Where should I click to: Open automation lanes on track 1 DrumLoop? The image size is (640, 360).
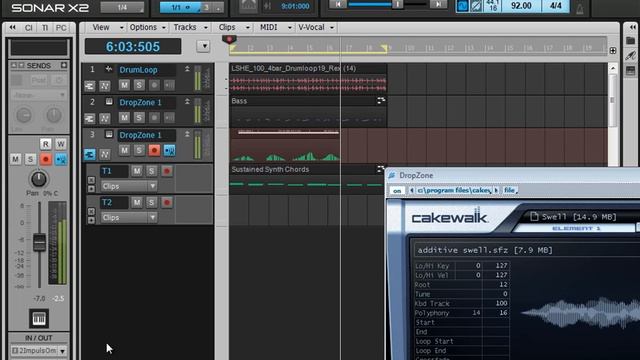click(104, 86)
